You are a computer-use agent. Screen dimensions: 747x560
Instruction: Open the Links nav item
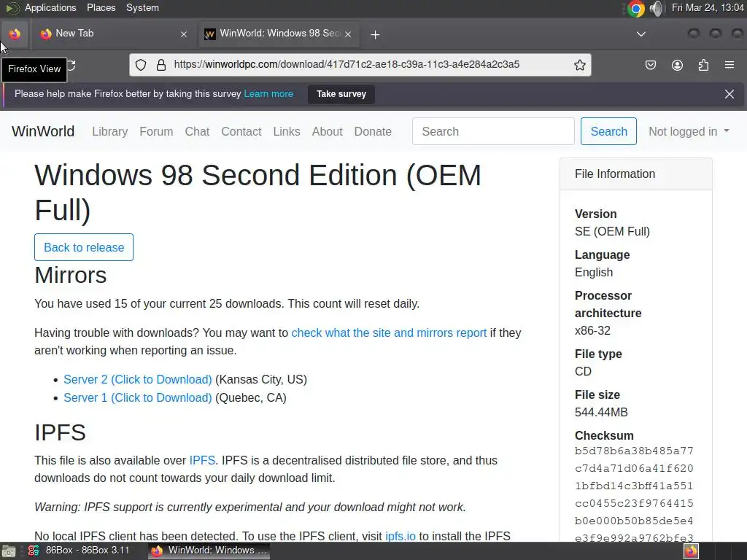287,131
